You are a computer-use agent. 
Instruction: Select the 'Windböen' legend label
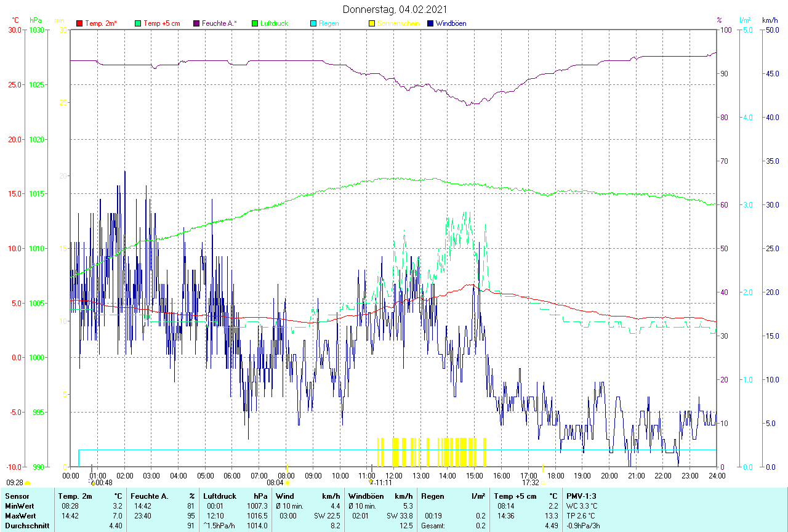pos(451,23)
